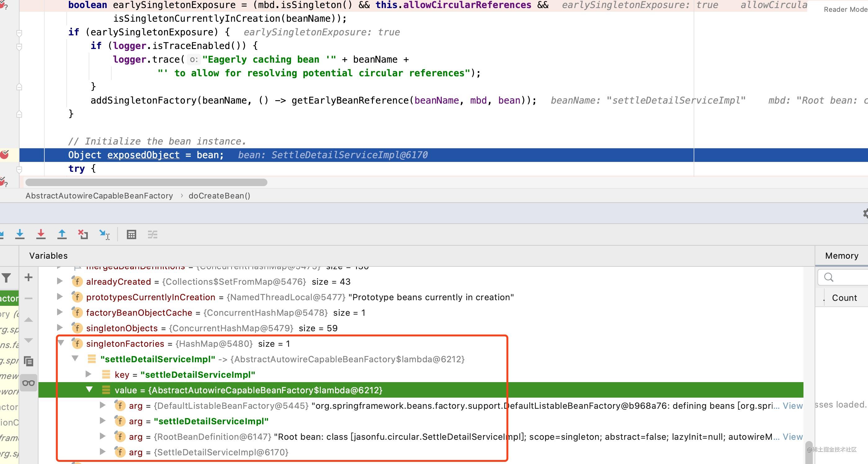
Task: Expand the arg DefaultListableBeanFactory@5445 node
Action: (102, 405)
